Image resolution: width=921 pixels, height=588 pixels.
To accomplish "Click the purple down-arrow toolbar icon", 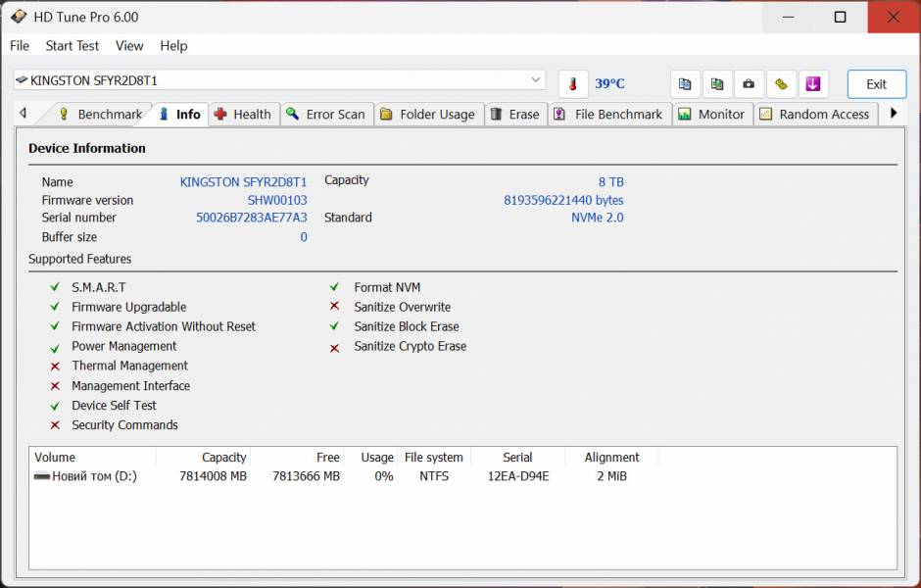I will click(813, 84).
